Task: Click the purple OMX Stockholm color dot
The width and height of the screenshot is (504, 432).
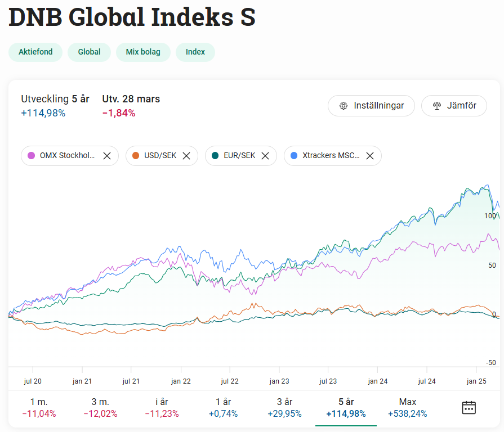Action: click(31, 156)
